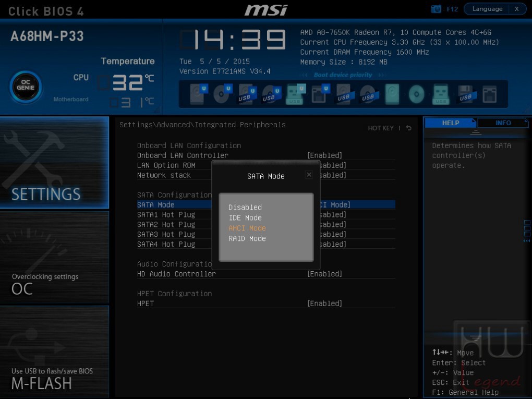
Task: Select the legacy USB CD/DVD boot icon
Action: coord(369,94)
